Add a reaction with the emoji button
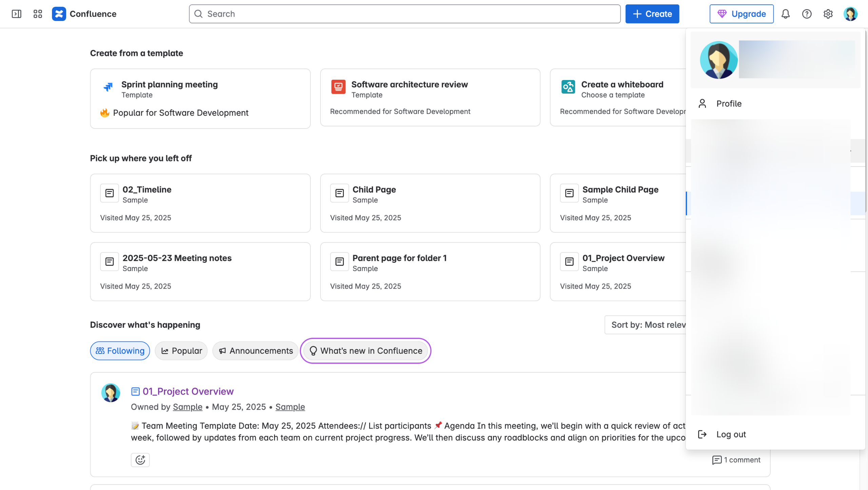This screenshot has width=868, height=490. coord(140,460)
